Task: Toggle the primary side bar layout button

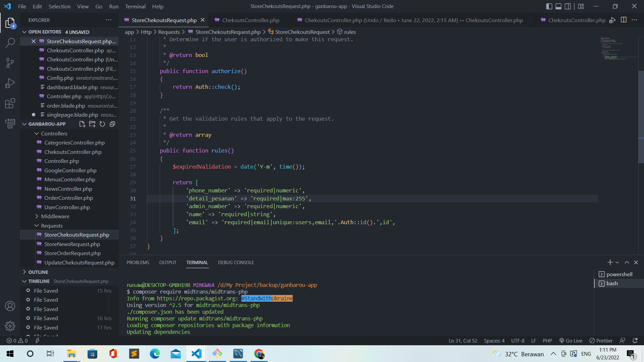Action: tap(549, 6)
